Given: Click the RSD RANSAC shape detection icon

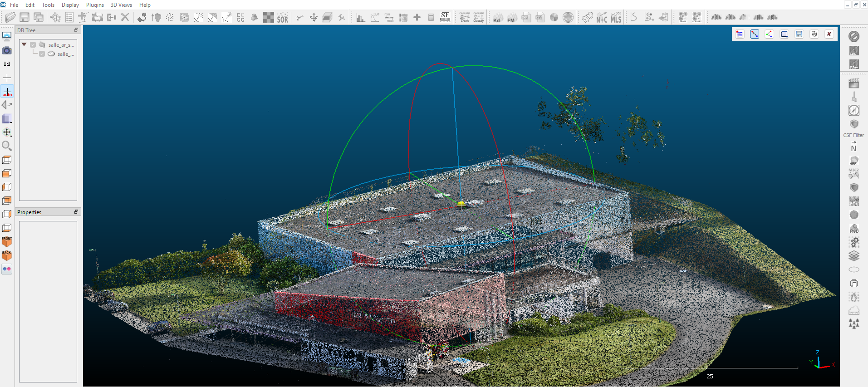Looking at the screenshot, I should pyautogui.click(x=854, y=229).
